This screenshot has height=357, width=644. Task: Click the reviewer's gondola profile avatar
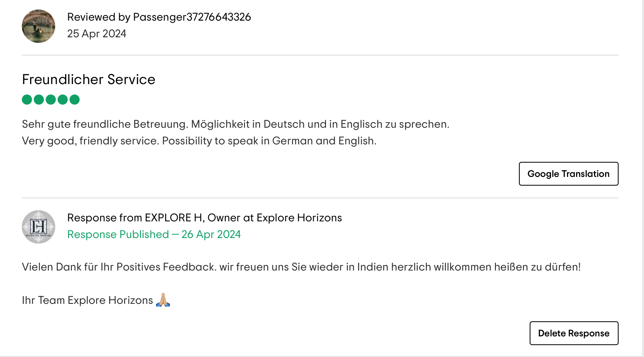[39, 26]
